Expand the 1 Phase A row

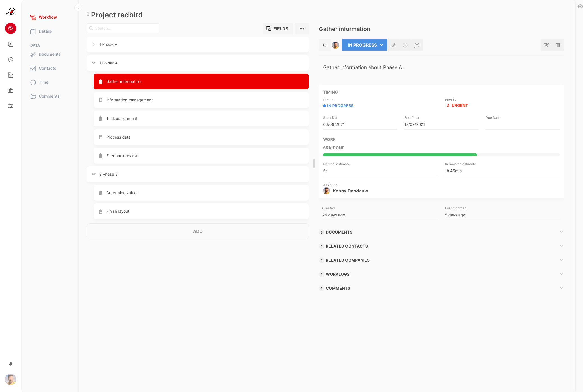tap(94, 44)
